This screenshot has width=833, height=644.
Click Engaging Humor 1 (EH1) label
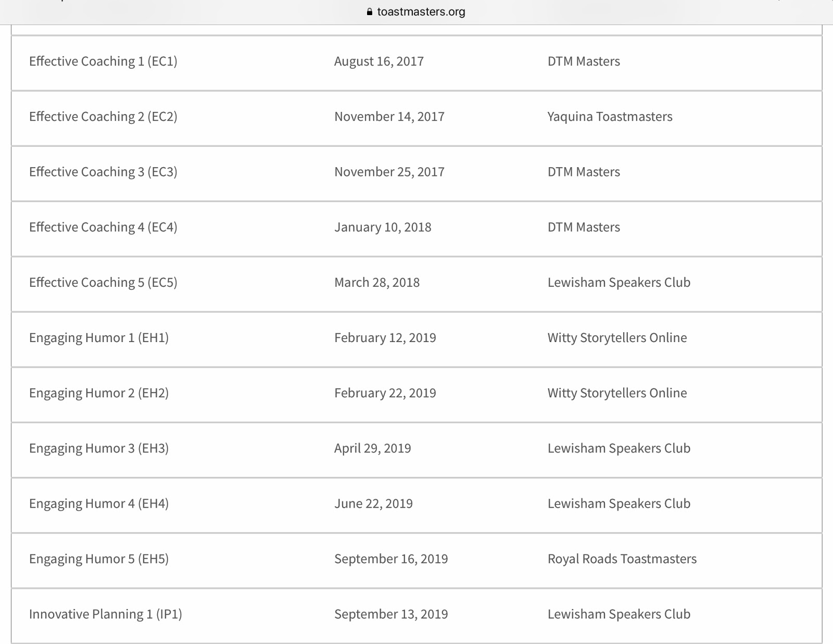pos(99,338)
